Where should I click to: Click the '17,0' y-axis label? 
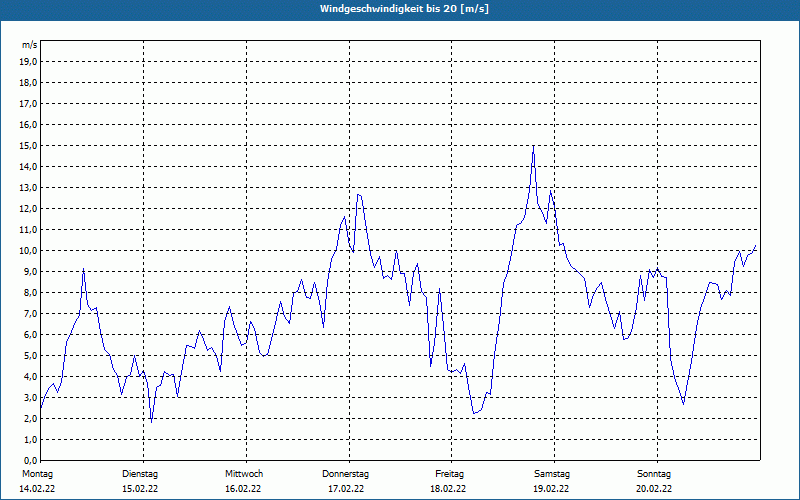click(x=28, y=104)
